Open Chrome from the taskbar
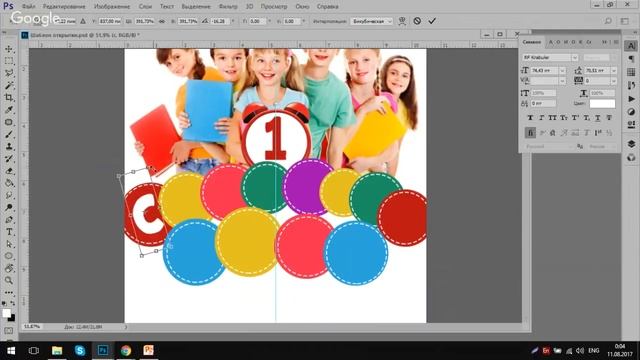Viewport: 640px width, 360px height. (x=126, y=351)
